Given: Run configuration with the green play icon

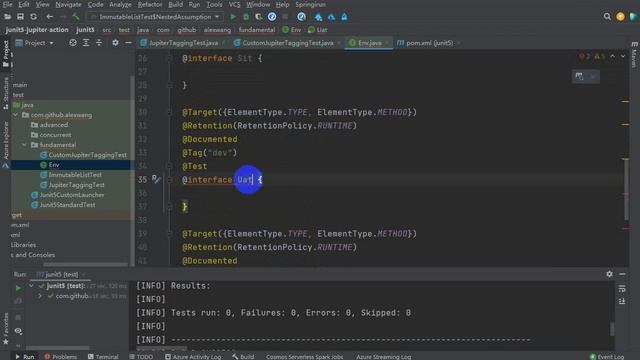Looking at the screenshot, I should coord(233,17).
